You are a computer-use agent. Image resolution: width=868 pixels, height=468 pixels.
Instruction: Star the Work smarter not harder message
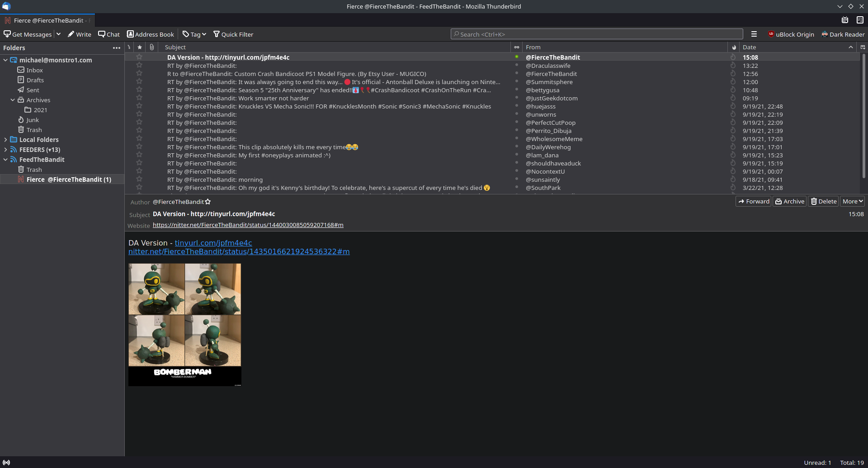139,98
